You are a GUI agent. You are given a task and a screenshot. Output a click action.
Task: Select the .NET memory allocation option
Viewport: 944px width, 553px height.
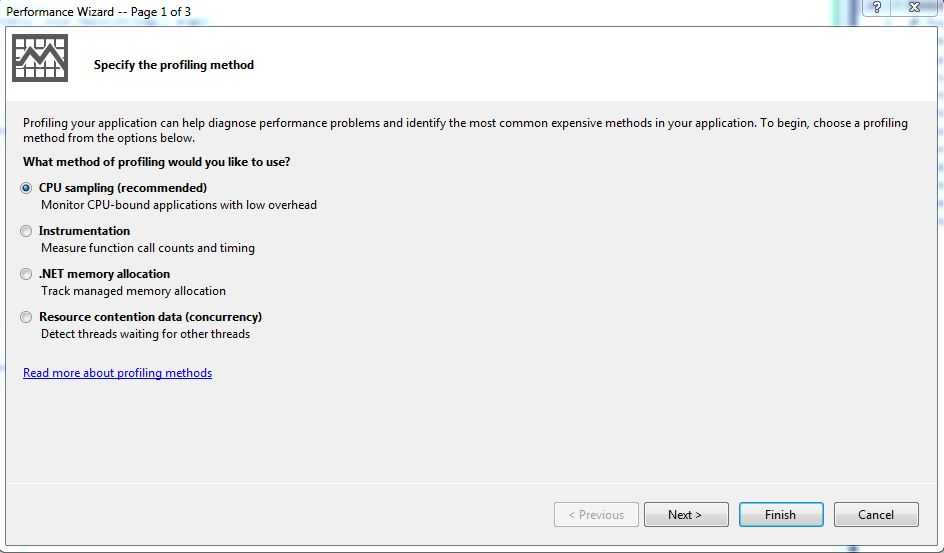[x=27, y=274]
